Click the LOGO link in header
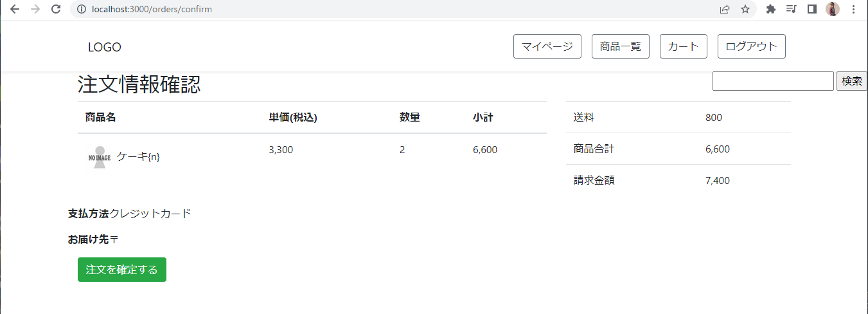Image resolution: width=868 pixels, height=314 pixels. click(x=105, y=47)
